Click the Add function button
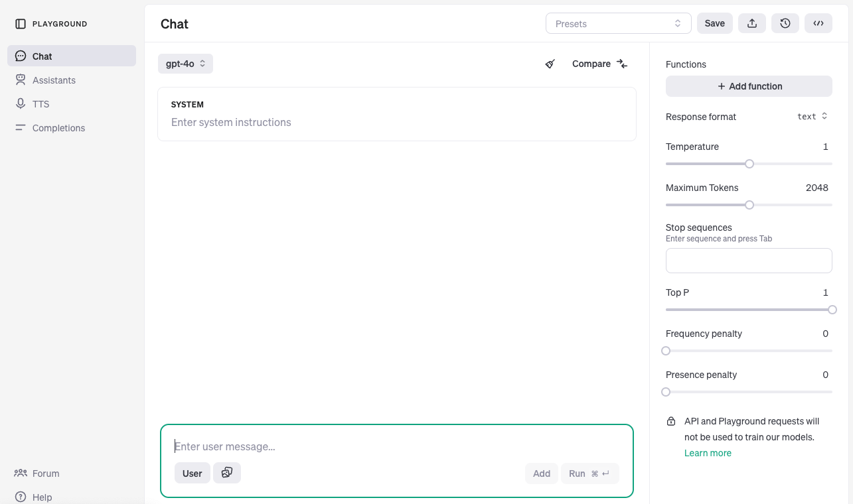Viewport: 853px width, 504px height. click(x=749, y=86)
